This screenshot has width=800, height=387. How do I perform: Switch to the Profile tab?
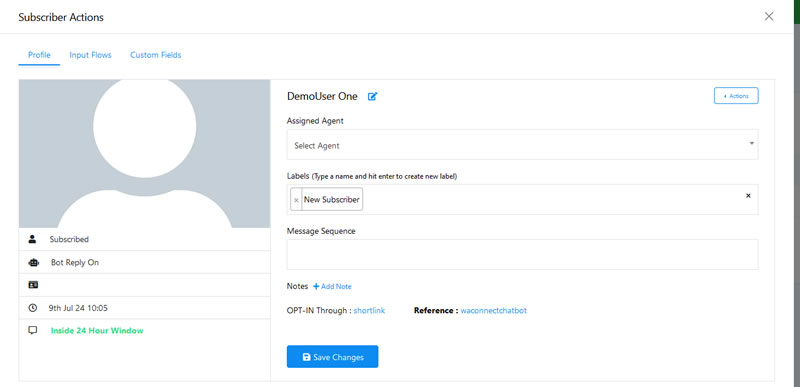(39, 55)
